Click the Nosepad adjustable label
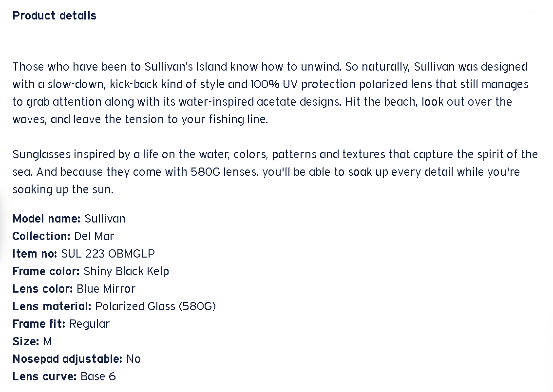 click(x=67, y=359)
